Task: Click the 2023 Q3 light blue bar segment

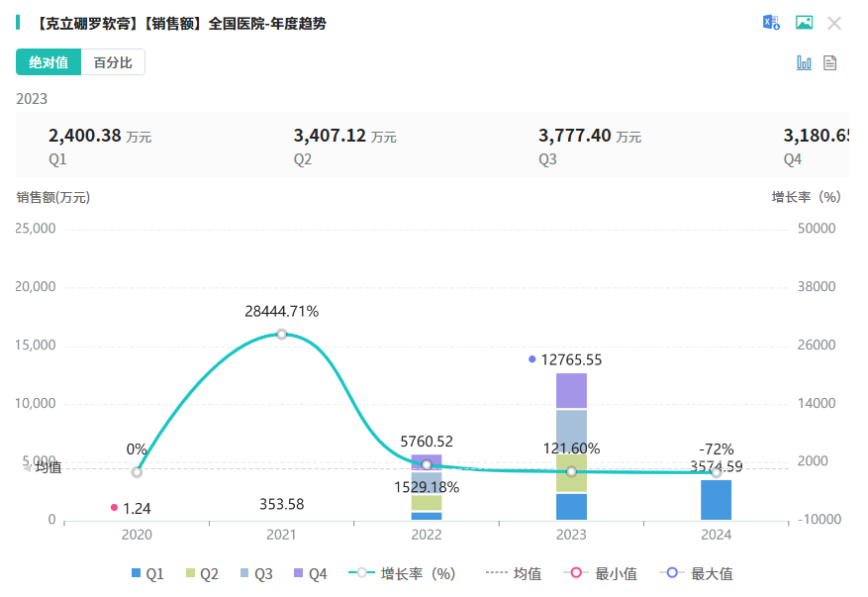Action: [x=571, y=432]
